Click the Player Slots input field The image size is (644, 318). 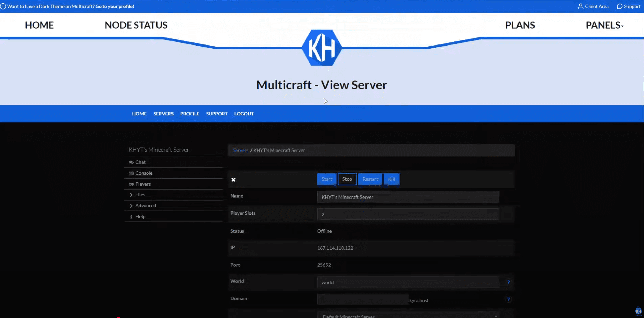click(x=408, y=214)
